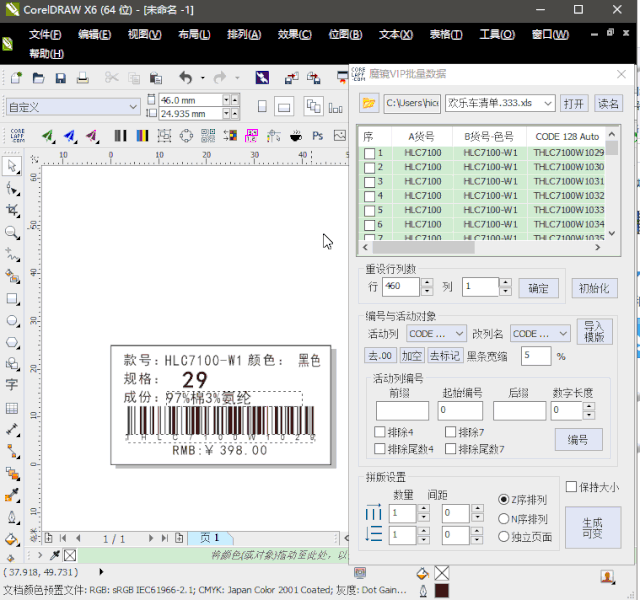Click the 编号 button
Image resolution: width=640 pixels, height=600 pixels.
pyautogui.click(x=578, y=440)
